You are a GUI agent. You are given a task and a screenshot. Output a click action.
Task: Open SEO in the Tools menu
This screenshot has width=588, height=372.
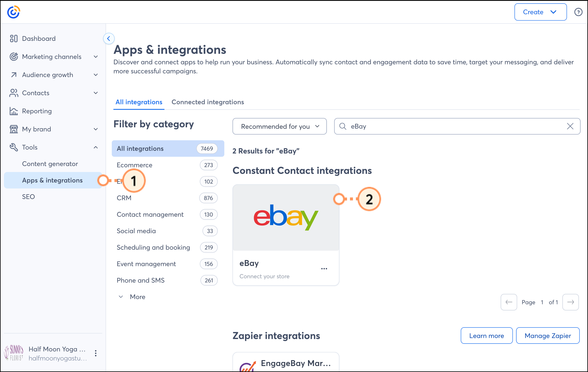click(28, 197)
